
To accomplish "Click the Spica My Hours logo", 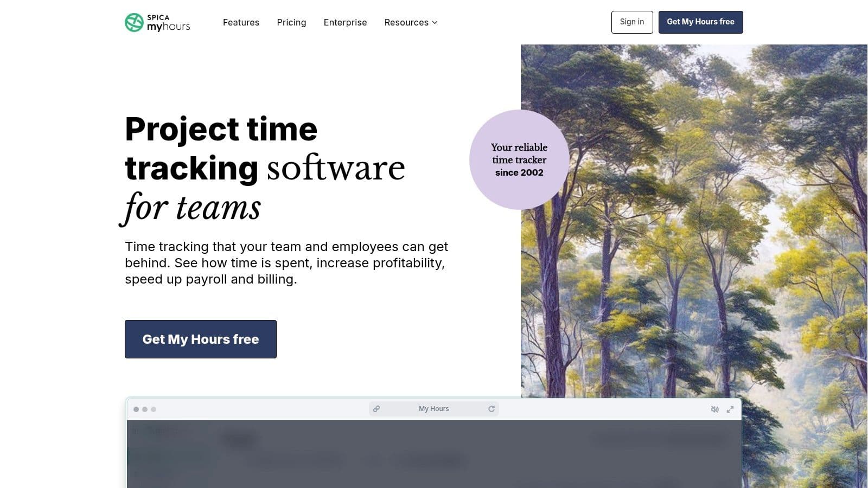I will (x=157, y=22).
